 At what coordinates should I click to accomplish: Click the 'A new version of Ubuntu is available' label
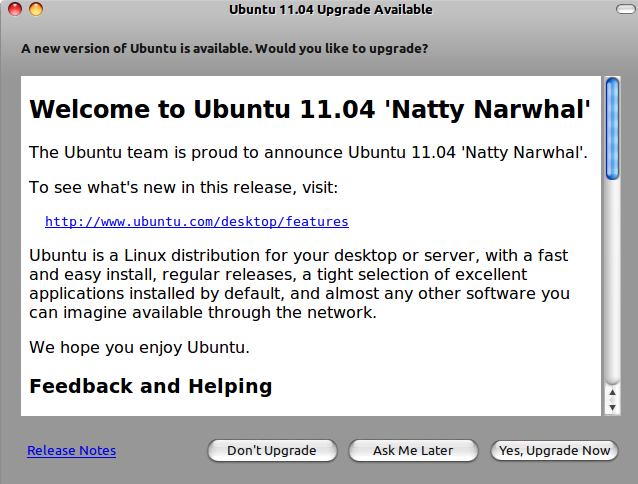225,48
